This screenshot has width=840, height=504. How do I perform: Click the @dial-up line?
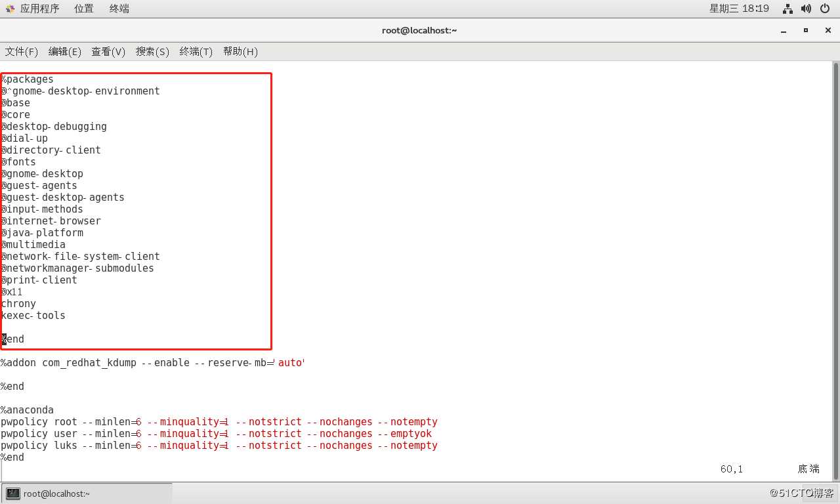tap(24, 138)
